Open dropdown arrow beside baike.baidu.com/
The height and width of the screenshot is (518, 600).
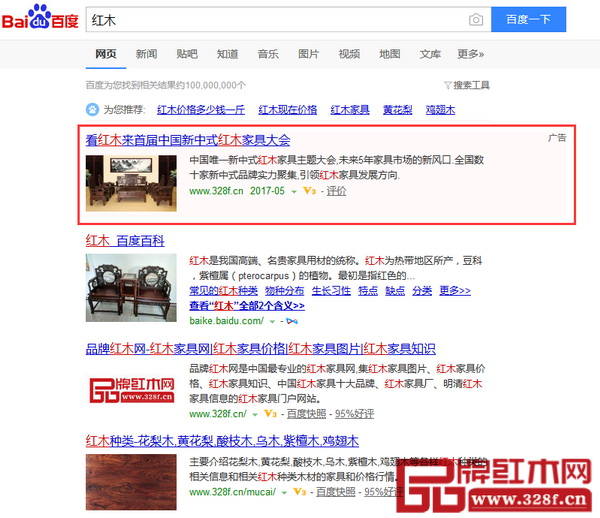pos(271,321)
